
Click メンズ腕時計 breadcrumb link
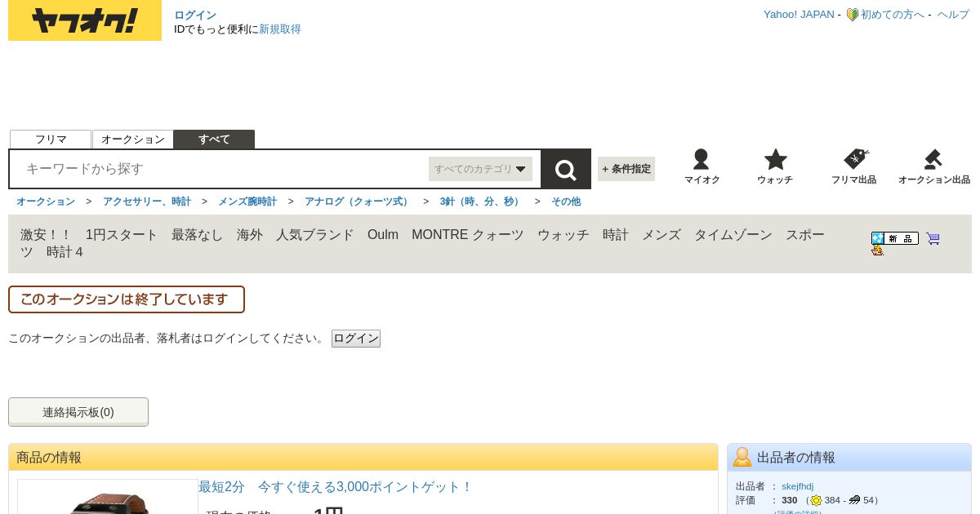(x=247, y=202)
